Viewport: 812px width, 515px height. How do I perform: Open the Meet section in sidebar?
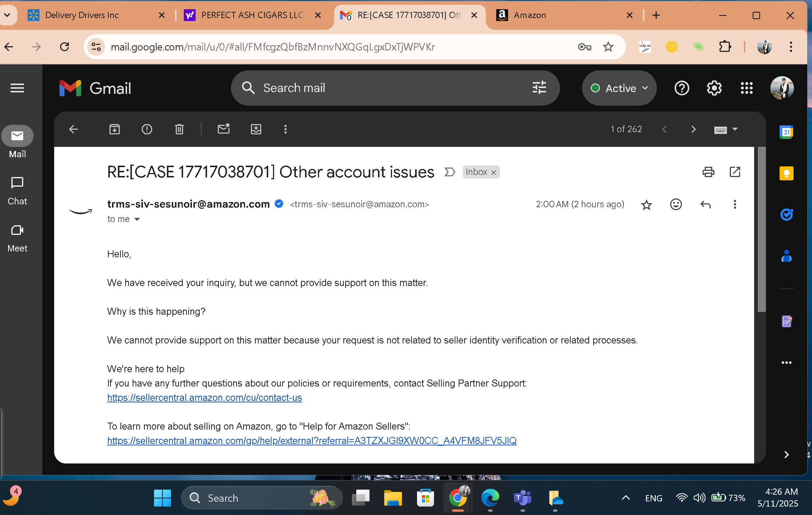17,238
